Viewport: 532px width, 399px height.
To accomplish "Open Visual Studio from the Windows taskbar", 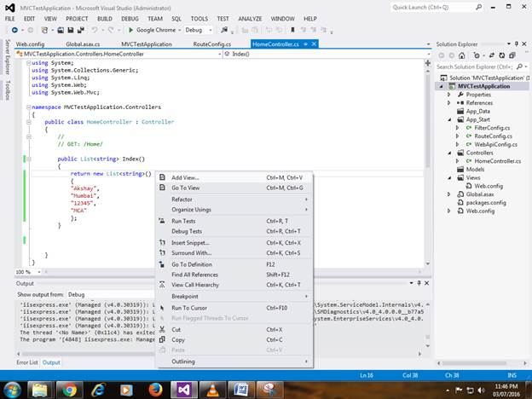I will click(185, 390).
